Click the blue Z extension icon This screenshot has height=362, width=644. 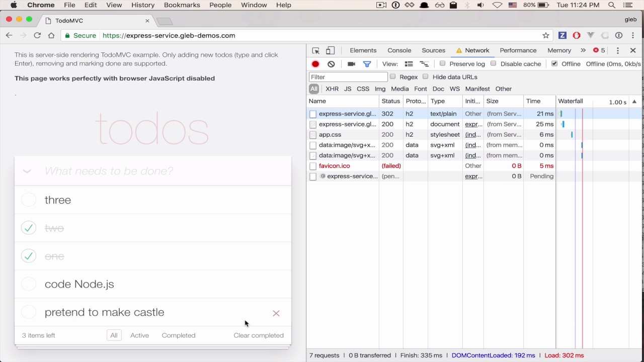[x=562, y=35]
